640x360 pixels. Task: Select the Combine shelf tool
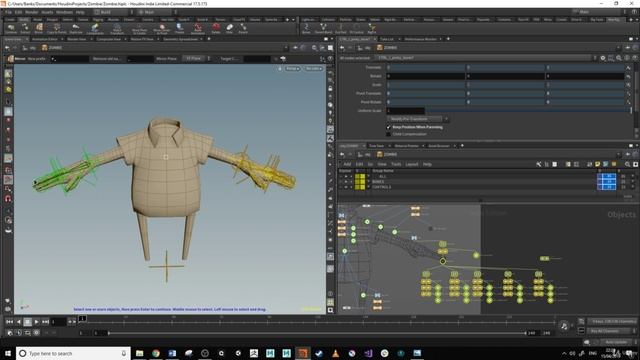pos(11,29)
